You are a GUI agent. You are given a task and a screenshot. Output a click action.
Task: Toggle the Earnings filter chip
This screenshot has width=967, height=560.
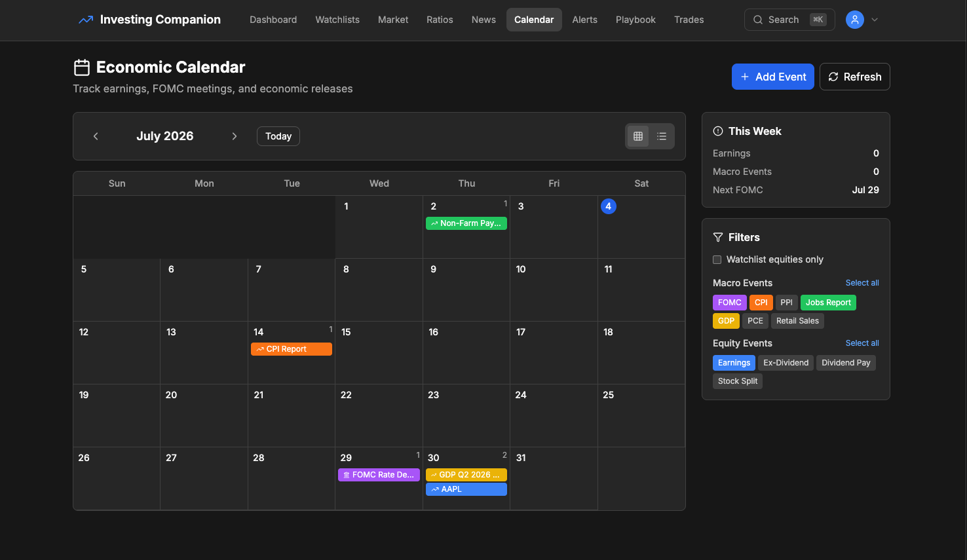734,363
